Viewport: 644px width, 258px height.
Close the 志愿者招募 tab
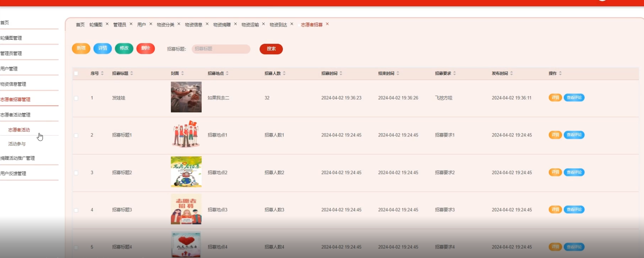pos(327,24)
